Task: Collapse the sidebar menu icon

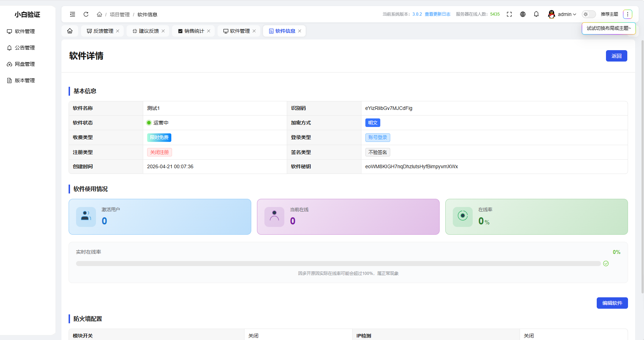Action: 73,14
